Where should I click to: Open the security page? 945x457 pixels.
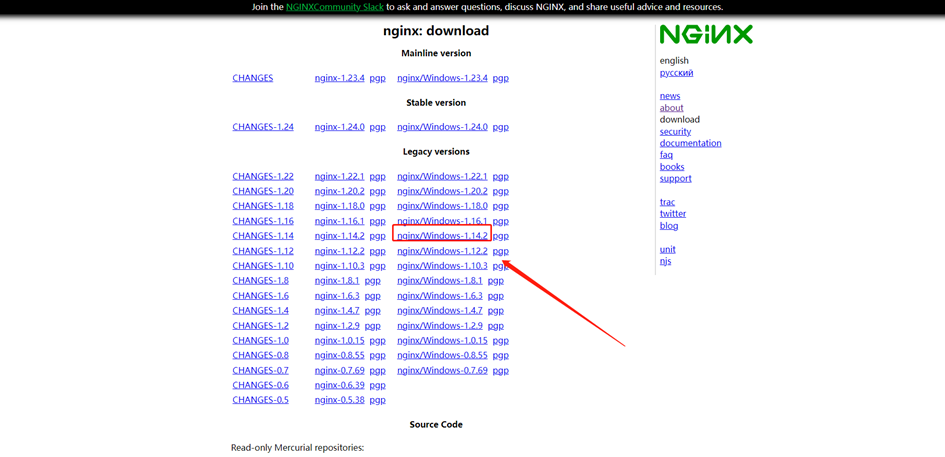675,131
